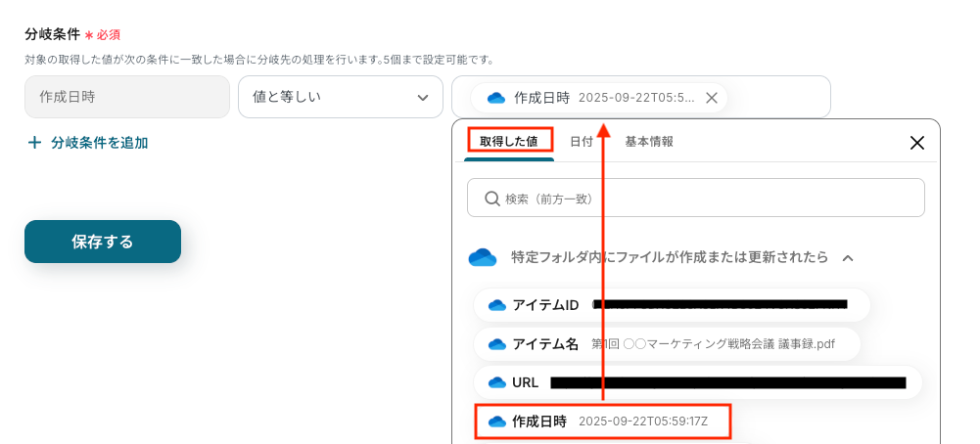Click the cloud icon in the URL row
Image resolution: width=980 pixels, height=444 pixels.
point(497,382)
